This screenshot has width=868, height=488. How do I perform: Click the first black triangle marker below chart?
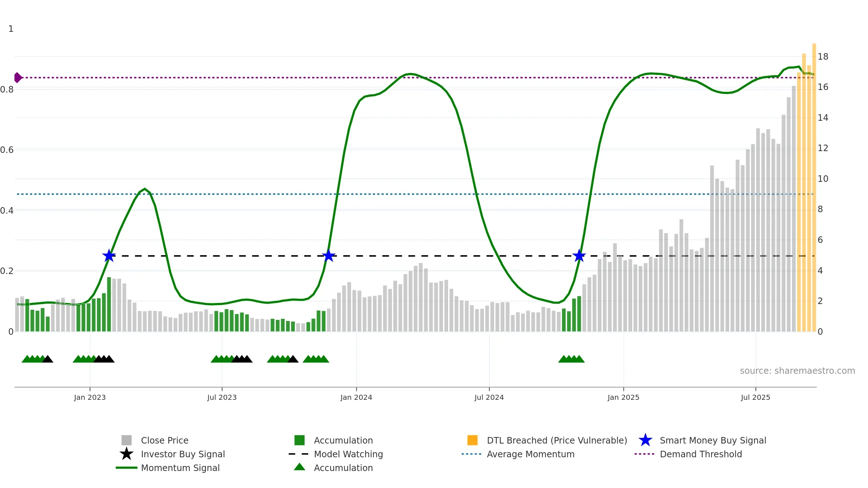pyautogui.click(x=48, y=359)
